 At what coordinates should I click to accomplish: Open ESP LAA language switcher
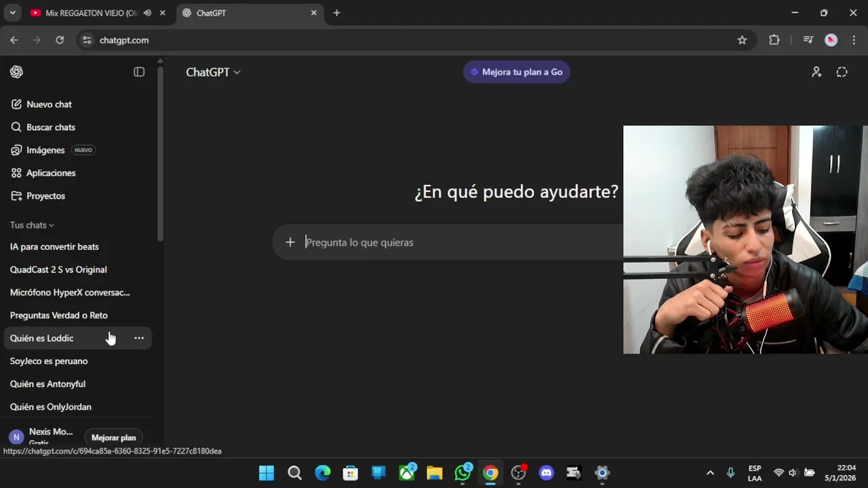point(755,473)
